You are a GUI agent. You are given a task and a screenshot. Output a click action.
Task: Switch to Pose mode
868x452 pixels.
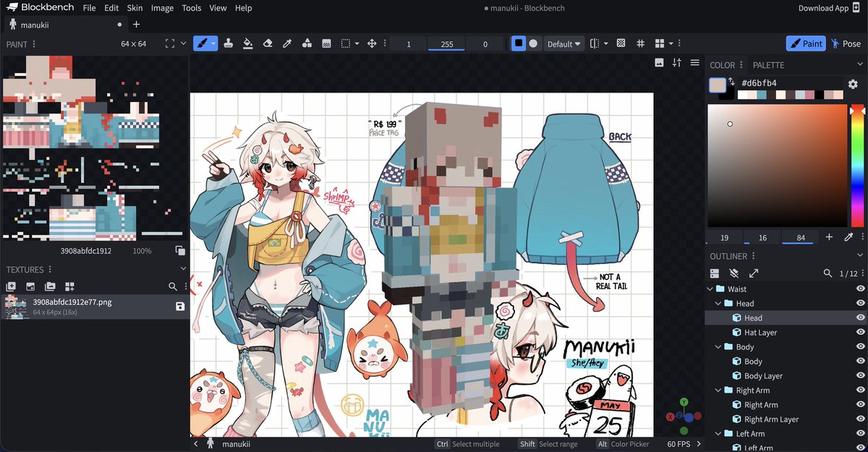(x=846, y=43)
